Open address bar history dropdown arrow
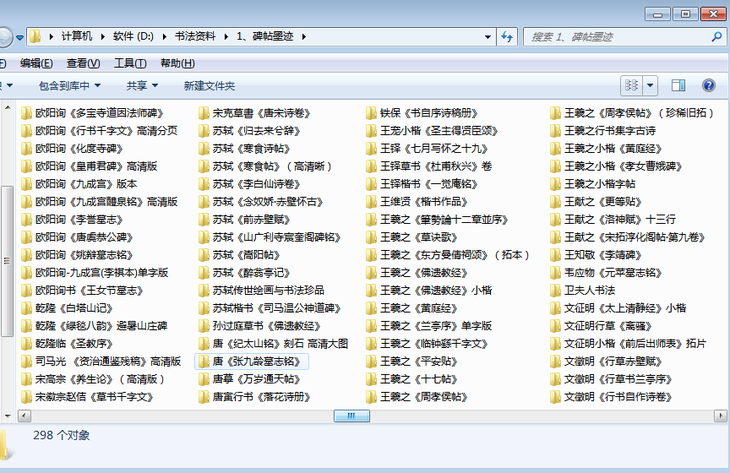This screenshot has width=730, height=473. [486, 36]
